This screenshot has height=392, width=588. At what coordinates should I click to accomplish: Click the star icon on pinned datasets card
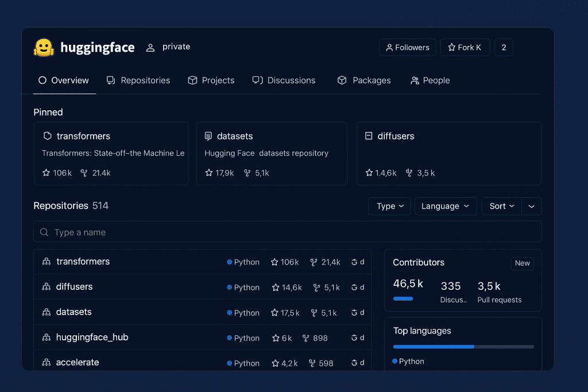click(209, 173)
